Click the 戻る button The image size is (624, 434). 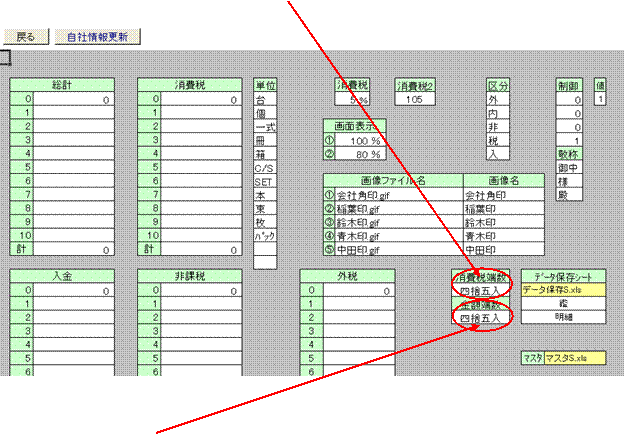[26, 37]
